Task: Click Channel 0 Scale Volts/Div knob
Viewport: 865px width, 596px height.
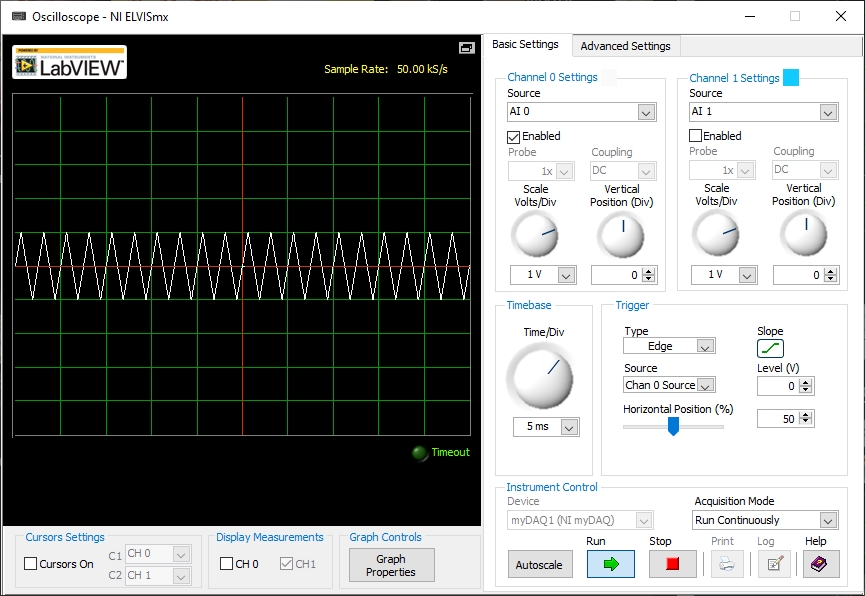Action: click(x=535, y=236)
